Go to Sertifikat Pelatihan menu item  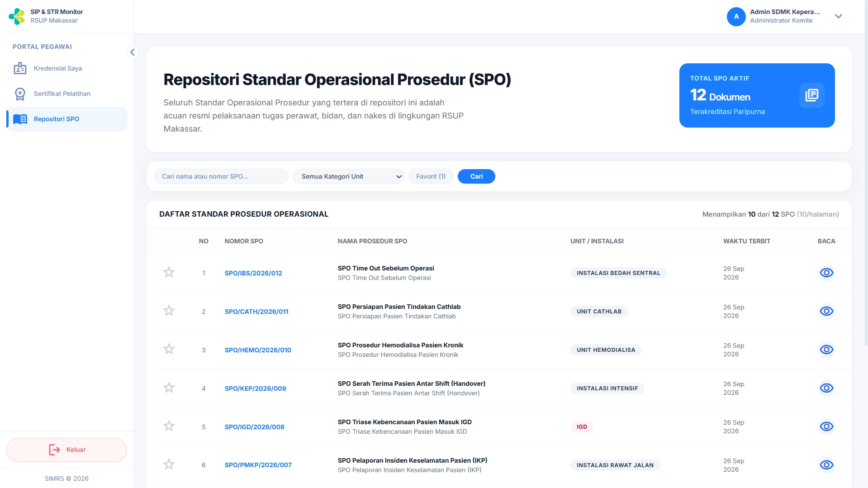[x=67, y=94]
